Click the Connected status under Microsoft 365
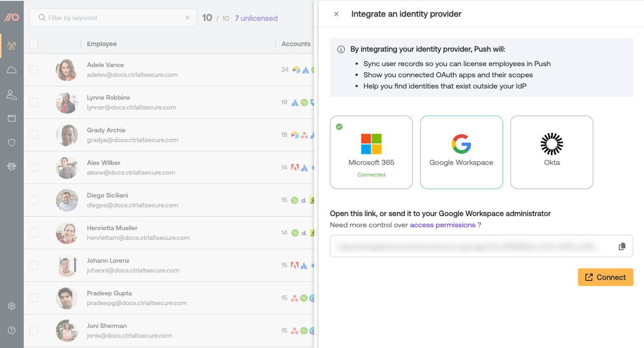This screenshot has width=644, height=348. coord(371,175)
